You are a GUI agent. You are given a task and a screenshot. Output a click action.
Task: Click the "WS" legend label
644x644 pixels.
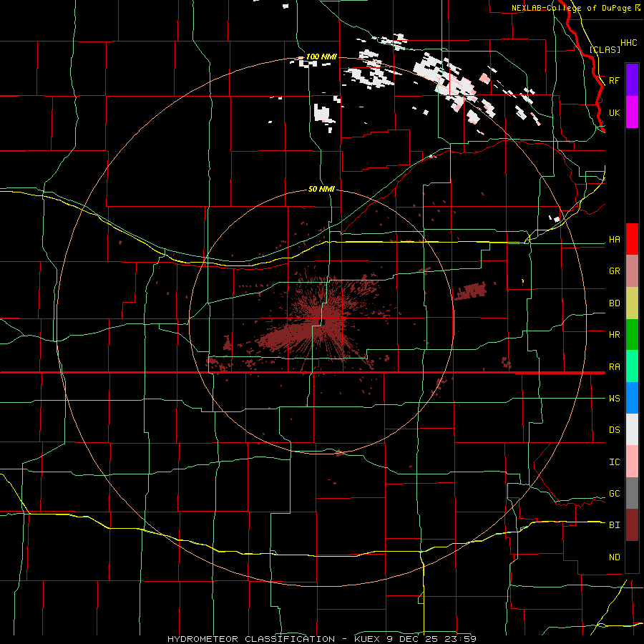click(x=615, y=399)
